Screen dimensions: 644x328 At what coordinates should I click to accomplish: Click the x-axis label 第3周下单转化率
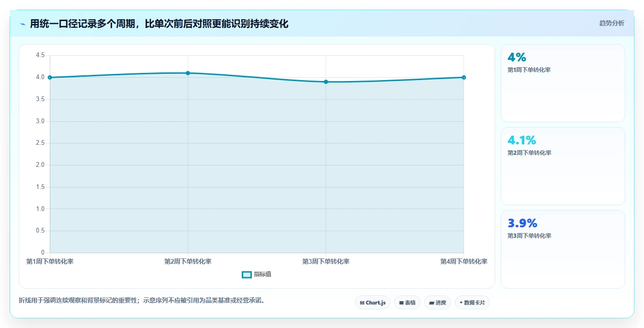[x=326, y=261]
